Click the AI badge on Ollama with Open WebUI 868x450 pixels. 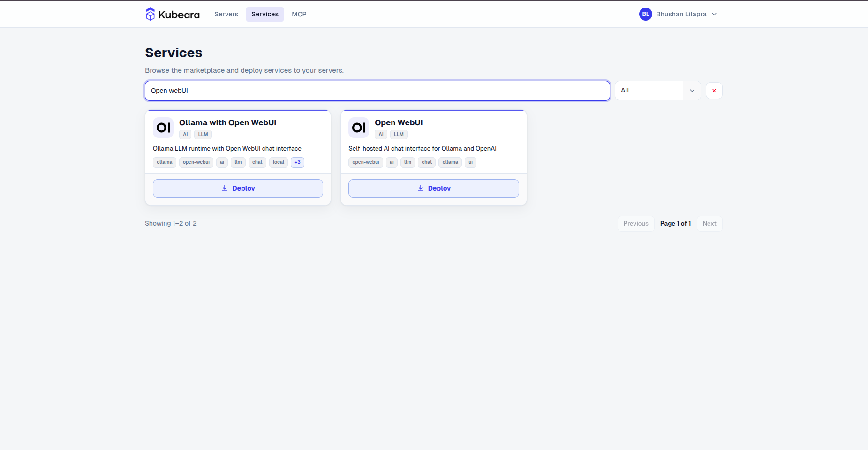point(185,135)
